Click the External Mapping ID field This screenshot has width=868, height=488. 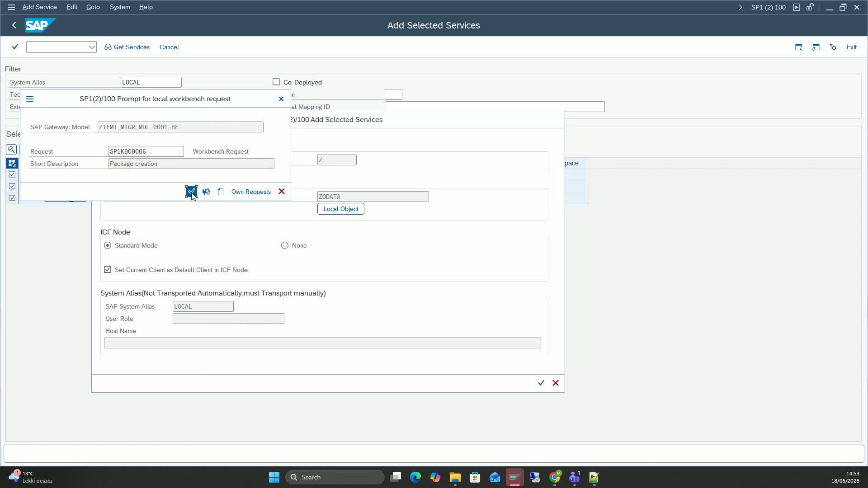point(495,107)
